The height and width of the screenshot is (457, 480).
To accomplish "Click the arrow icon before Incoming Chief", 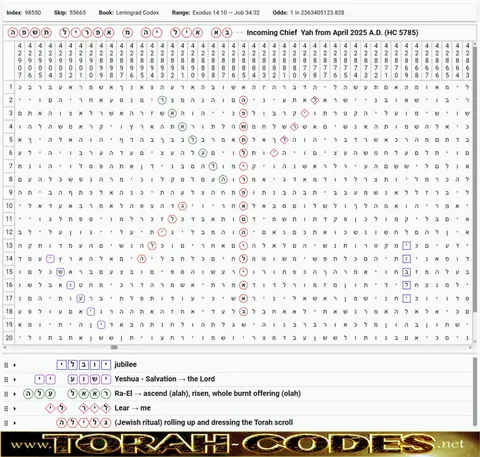I will coord(240,33).
